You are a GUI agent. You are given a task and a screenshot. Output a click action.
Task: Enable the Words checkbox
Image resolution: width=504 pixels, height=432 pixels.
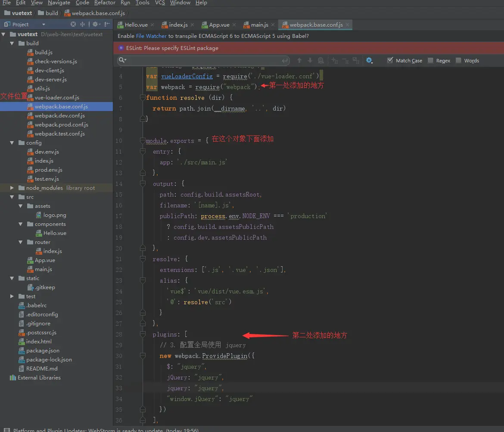coord(458,60)
